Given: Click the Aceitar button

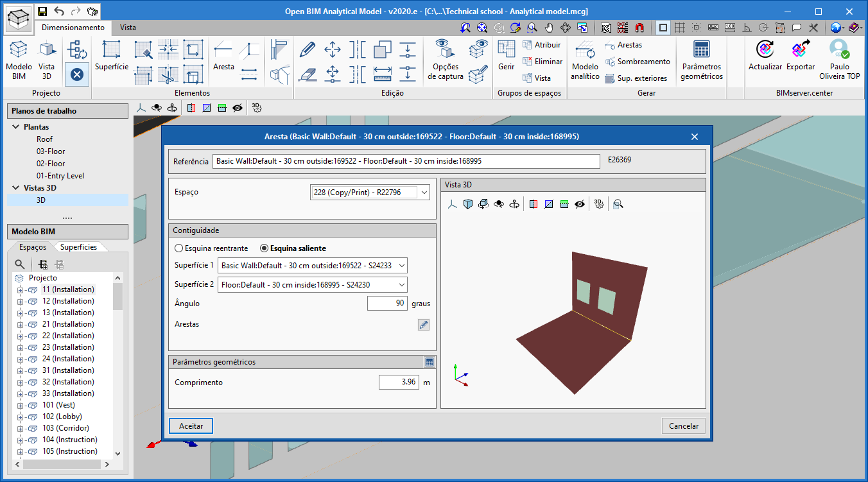Looking at the screenshot, I should [190, 426].
